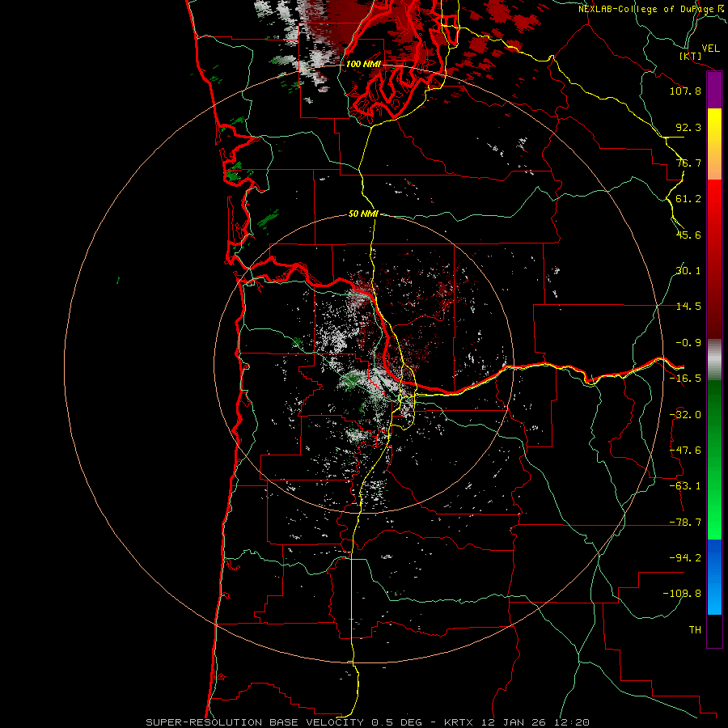
Task: Click the 92.3 velocity scale value
Action: (688, 127)
